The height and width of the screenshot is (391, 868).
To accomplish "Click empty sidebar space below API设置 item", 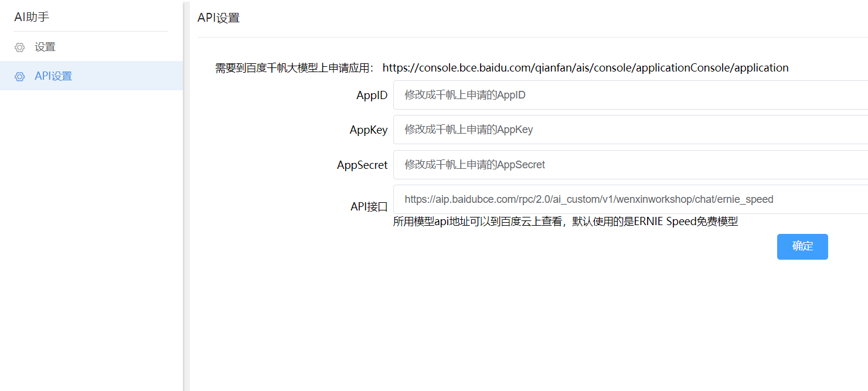I will (91, 234).
